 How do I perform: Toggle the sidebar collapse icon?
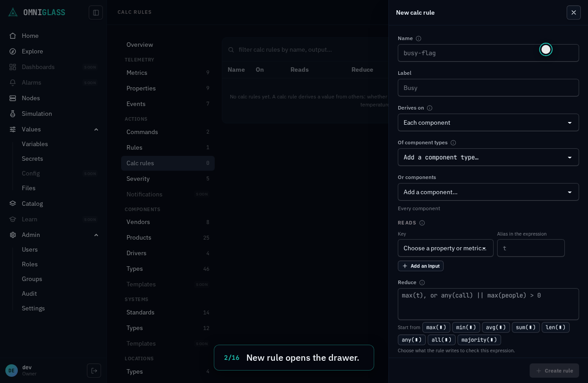[x=96, y=12]
